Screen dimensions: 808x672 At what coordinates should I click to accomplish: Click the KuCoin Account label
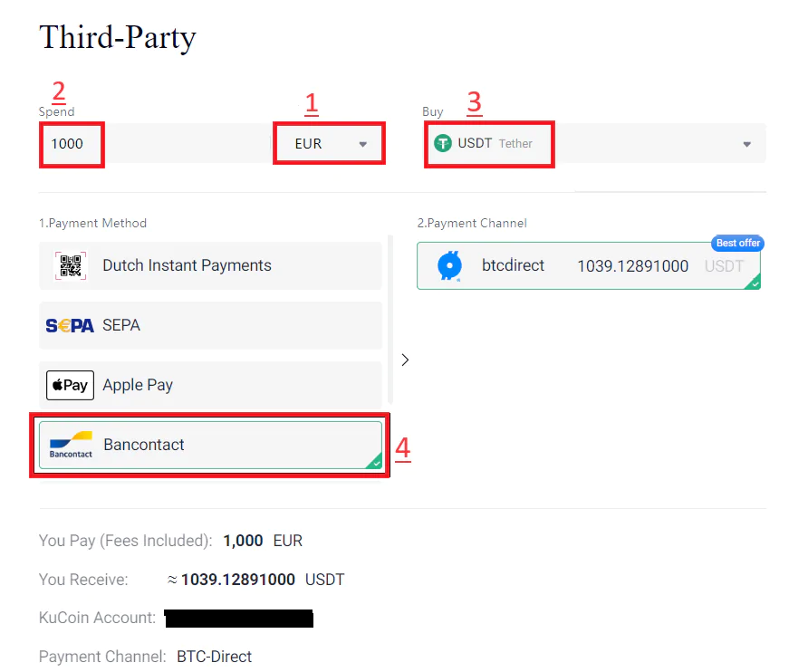[97, 618]
